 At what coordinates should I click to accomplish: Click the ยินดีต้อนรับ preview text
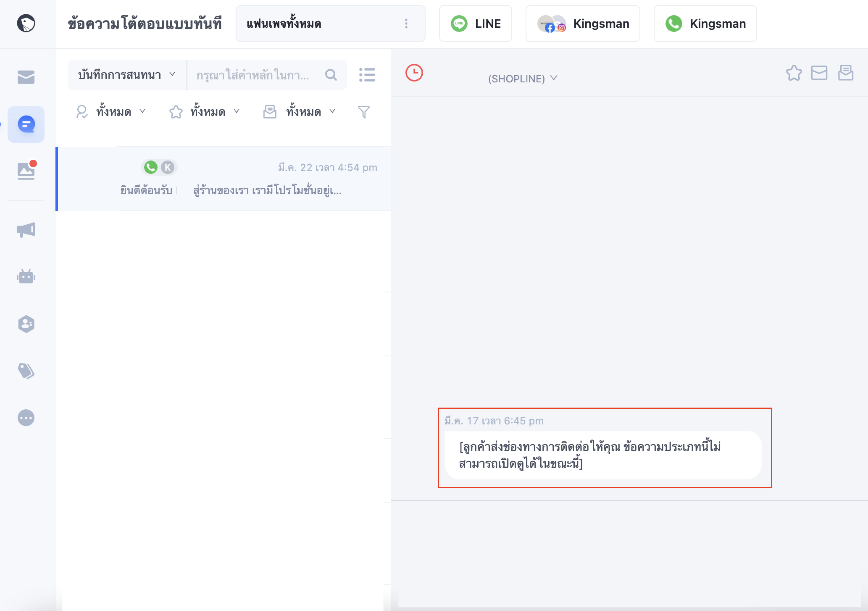(x=146, y=190)
